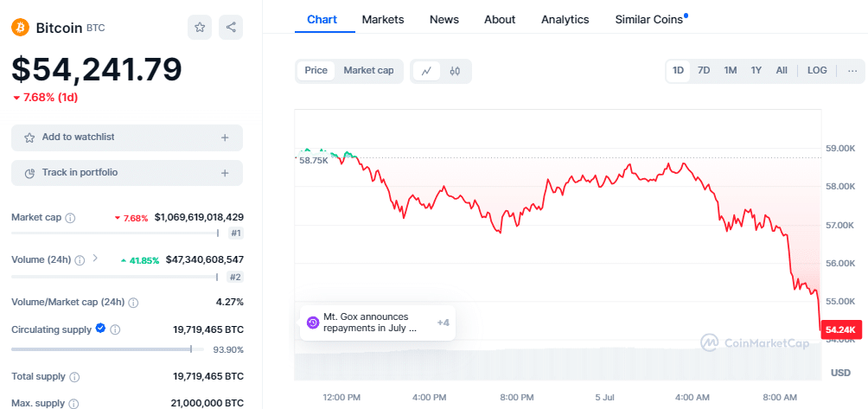Click the 54.24K current price label
Viewport: 868px width, 409px height.
(x=841, y=330)
